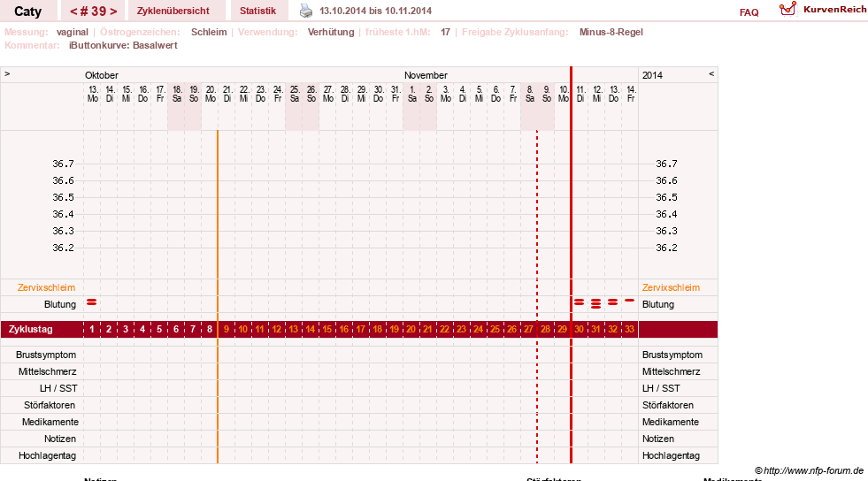
Task: Click right Hochlagentag row label
Action: coord(671,455)
